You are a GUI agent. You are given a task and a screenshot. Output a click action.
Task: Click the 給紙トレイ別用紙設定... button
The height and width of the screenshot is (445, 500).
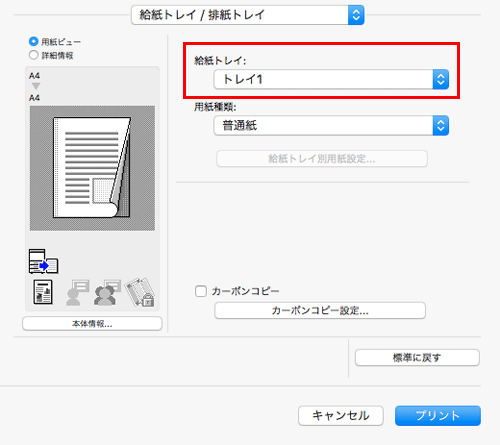coord(322,159)
